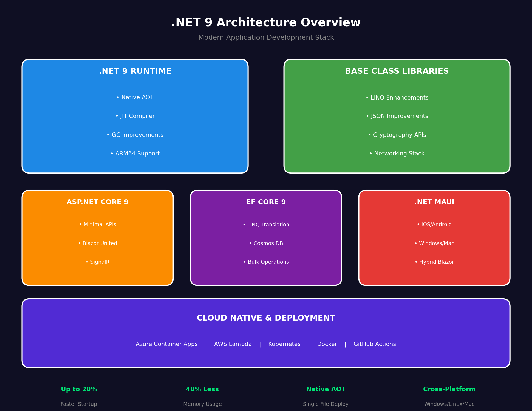The width and height of the screenshot is (532, 411).
Task: Click the BASE CLASS LIBRARIES heading
Action: pos(397,71)
